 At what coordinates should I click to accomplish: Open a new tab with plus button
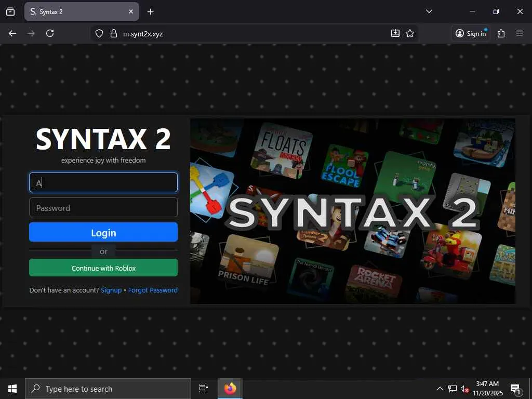pos(150,12)
